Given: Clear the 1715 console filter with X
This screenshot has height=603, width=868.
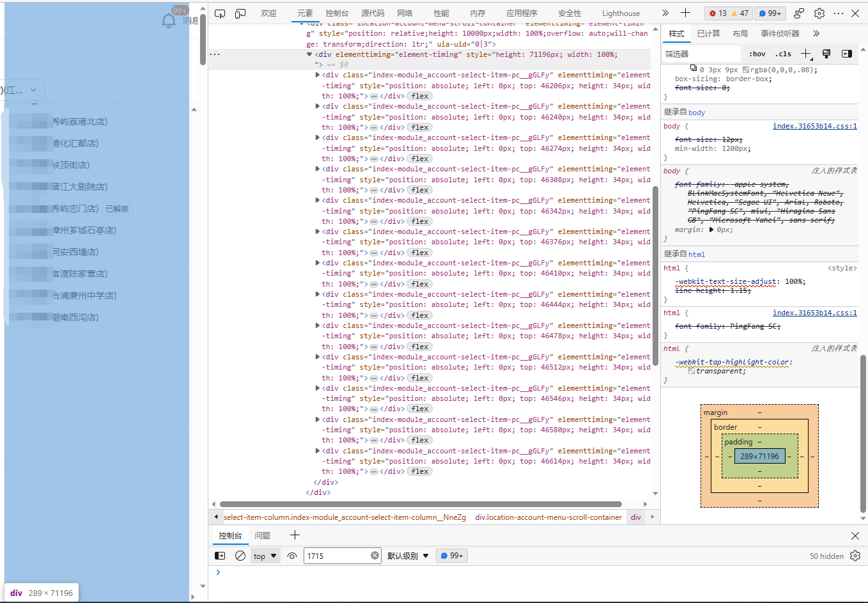Looking at the screenshot, I should [x=375, y=556].
